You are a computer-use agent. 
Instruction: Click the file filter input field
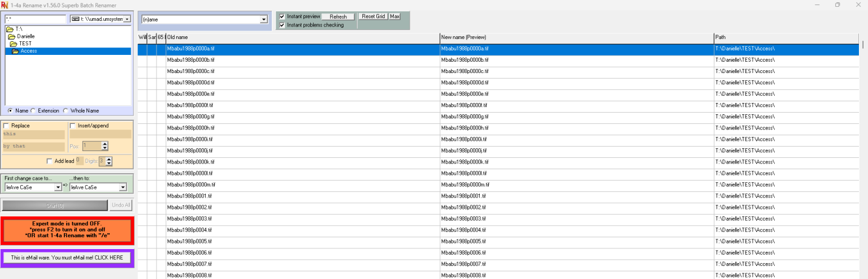35,19
